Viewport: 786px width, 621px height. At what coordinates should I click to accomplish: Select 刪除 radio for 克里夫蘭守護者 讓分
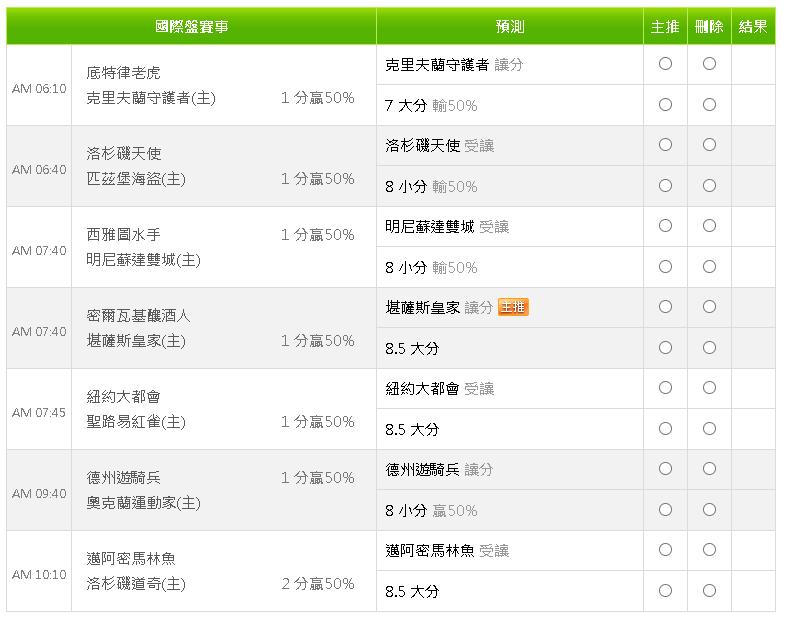pos(709,64)
